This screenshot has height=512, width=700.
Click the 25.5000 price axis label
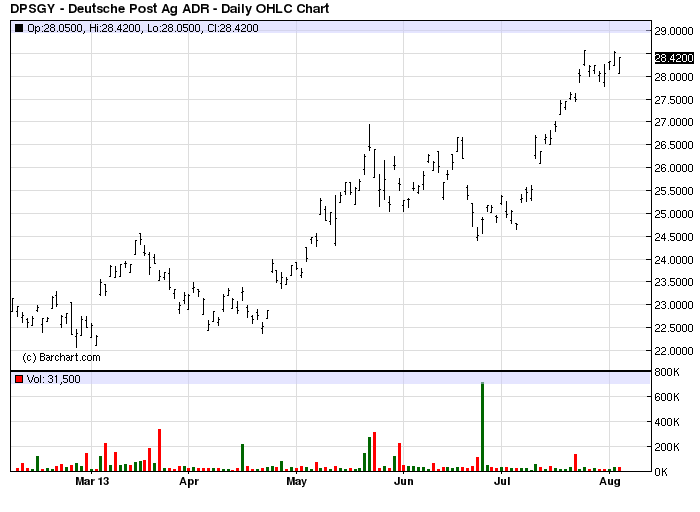pyautogui.click(x=674, y=191)
